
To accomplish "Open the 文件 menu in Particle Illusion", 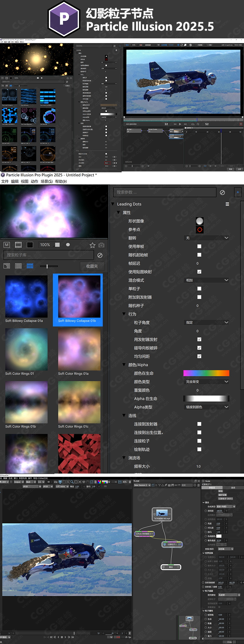I will [5, 181].
